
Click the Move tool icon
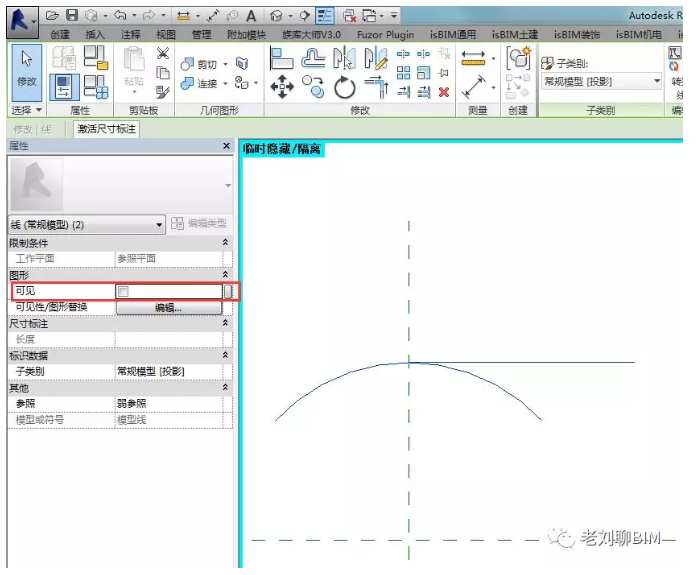point(282,88)
